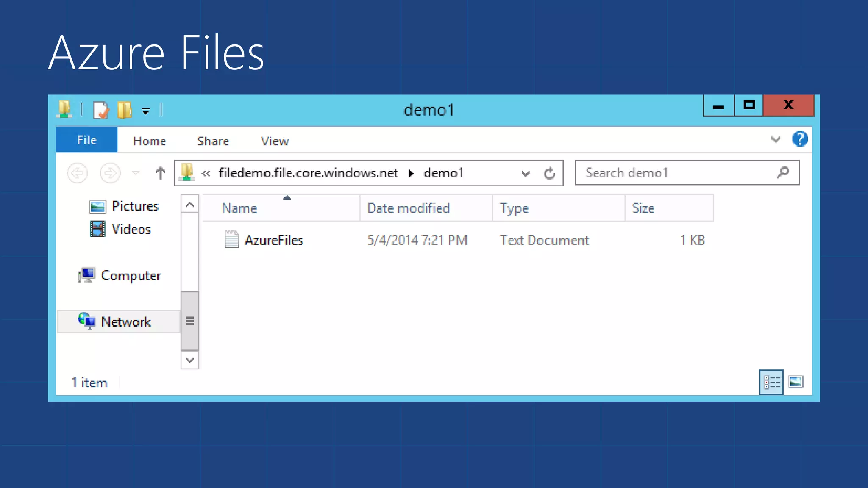Screen dimensions: 868x488
Task: Click the network folder icon in title bar
Action: coord(64,109)
